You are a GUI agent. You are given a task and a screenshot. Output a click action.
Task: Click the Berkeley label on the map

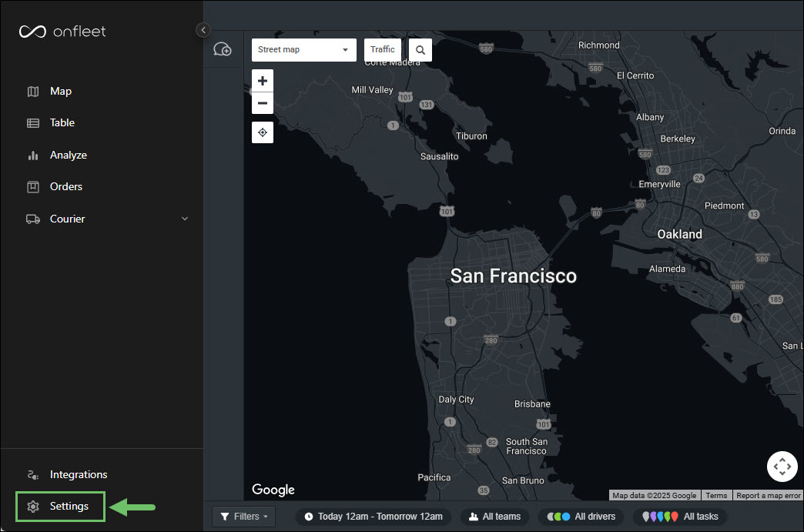[x=678, y=139]
